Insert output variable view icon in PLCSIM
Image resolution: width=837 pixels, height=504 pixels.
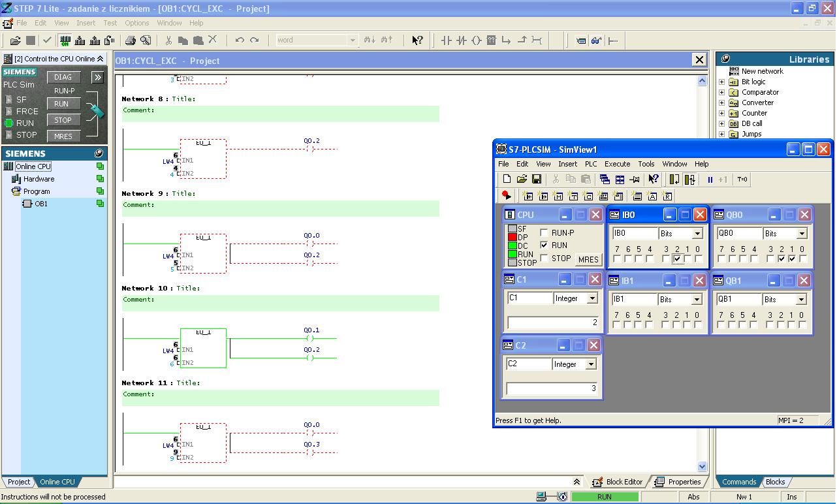click(543, 196)
